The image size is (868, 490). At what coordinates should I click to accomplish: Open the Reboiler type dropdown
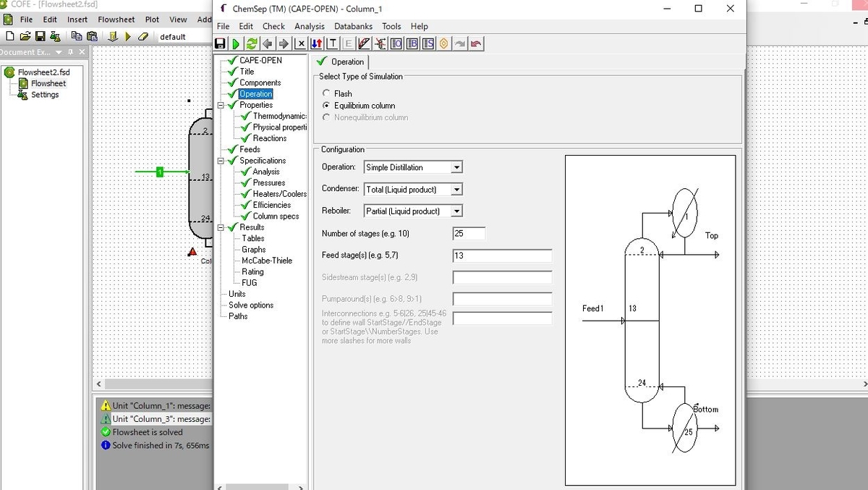[x=456, y=211]
